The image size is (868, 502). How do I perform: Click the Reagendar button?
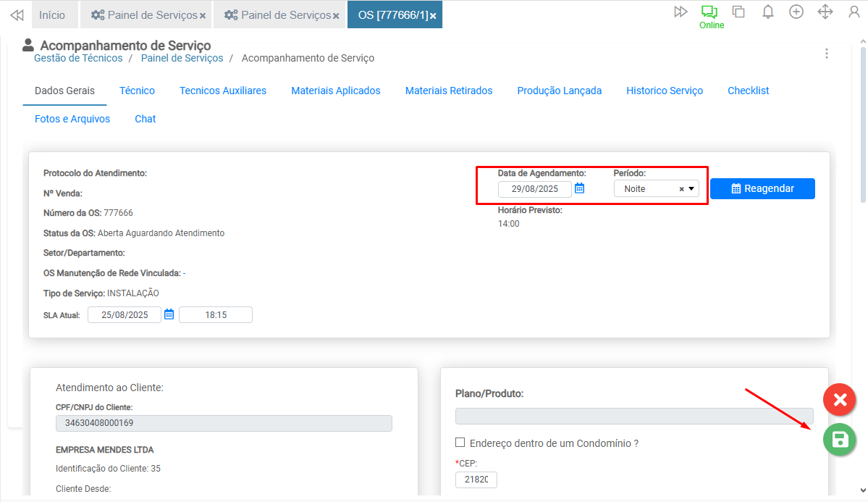pyautogui.click(x=762, y=188)
